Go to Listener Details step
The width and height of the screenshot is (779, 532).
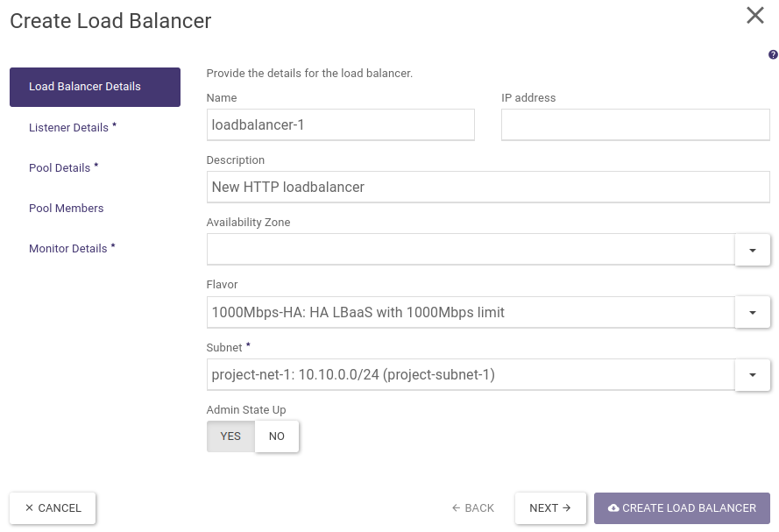pyautogui.click(x=72, y=128)
